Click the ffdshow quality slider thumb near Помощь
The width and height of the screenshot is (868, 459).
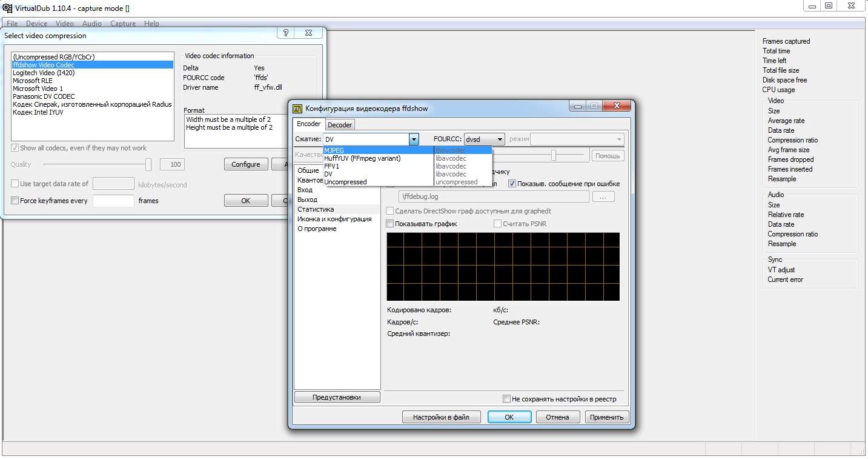554,156
